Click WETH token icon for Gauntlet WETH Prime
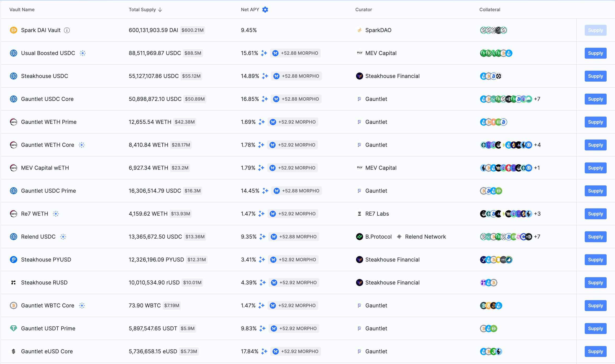The height and width of the screenshot is (364, 615). [14, 122]
